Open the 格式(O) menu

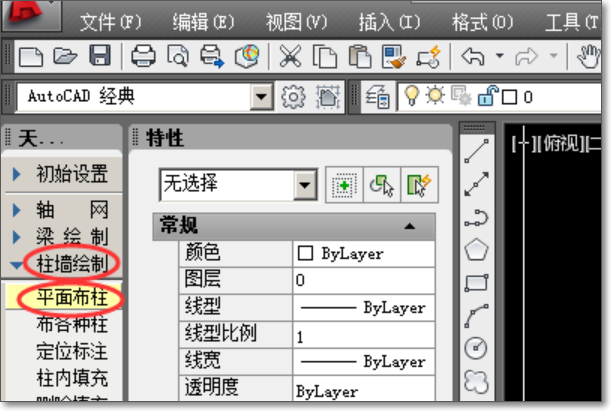482,22
